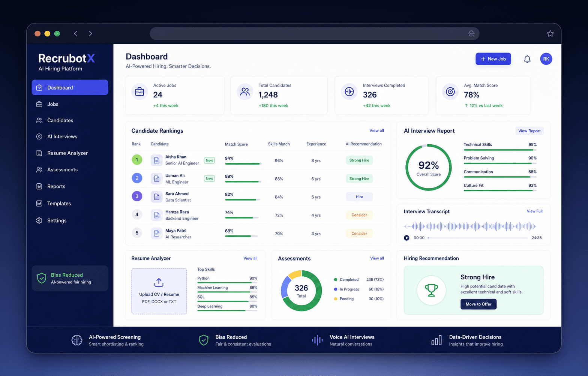Click the audio waveform of the transcript

(470, 226)
